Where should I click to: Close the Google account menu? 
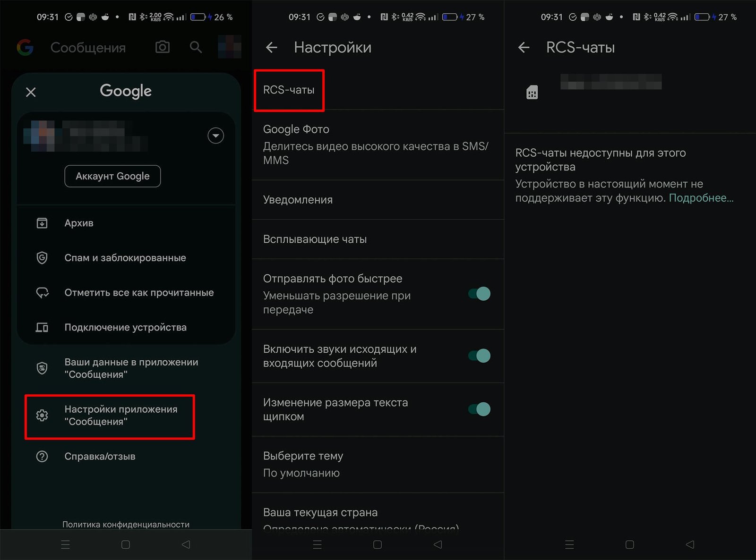pyautogui.click(x=31, y=92)
